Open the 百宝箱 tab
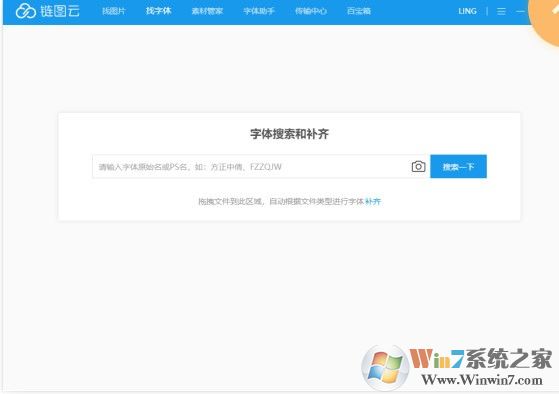Image resolution: width=559 pixels, height=394 pixels. click(x=359, y=11)
